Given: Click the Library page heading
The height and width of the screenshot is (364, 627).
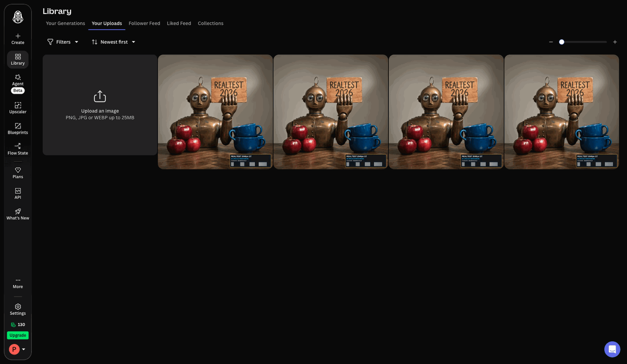Looking at the screenshot, I should pos(57,11).
